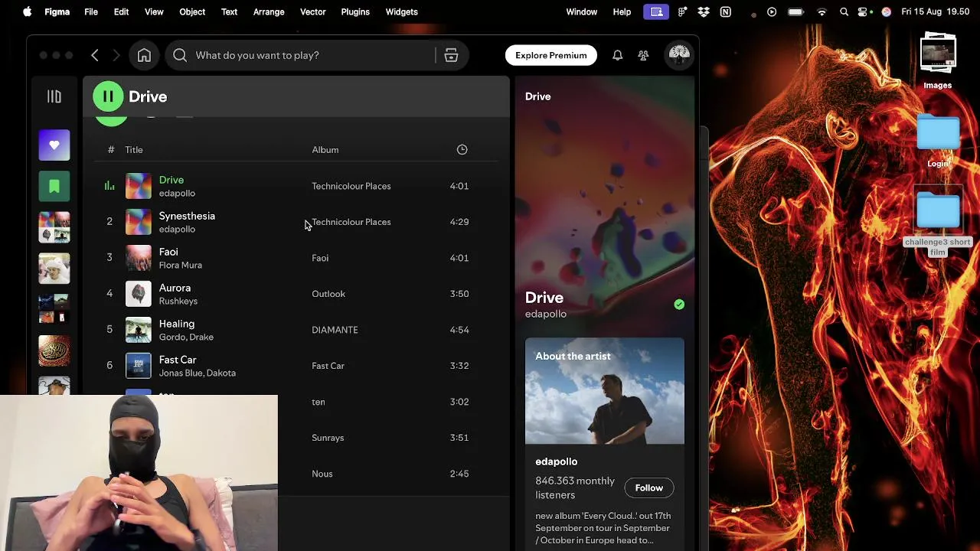Click the play circle menu bar icon
The image size is (980, 551).
772,11
